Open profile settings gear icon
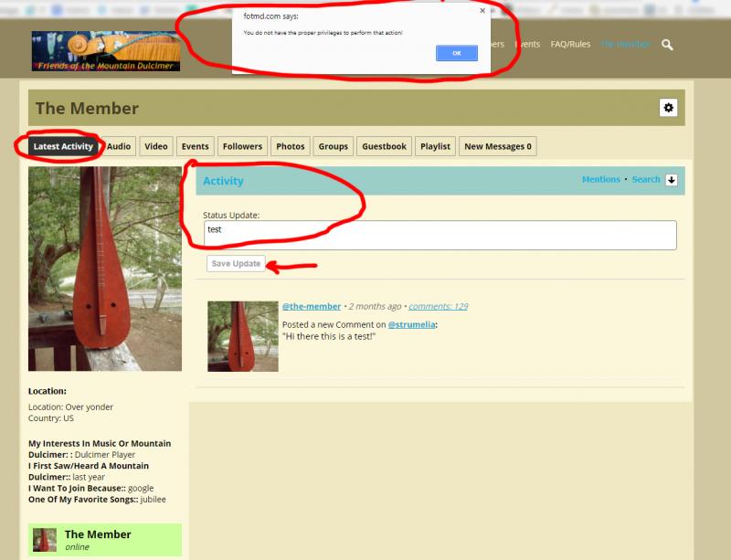 coord(668,108)
